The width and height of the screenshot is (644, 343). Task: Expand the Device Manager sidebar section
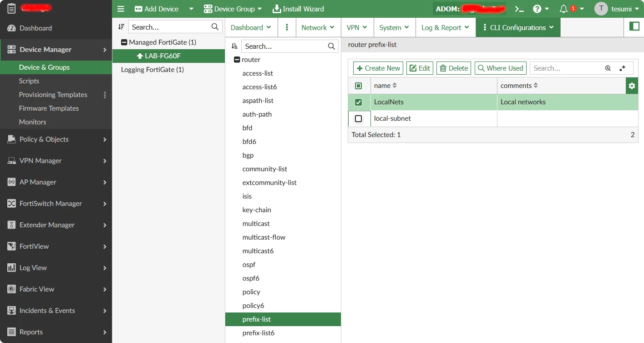coord(56,50)
